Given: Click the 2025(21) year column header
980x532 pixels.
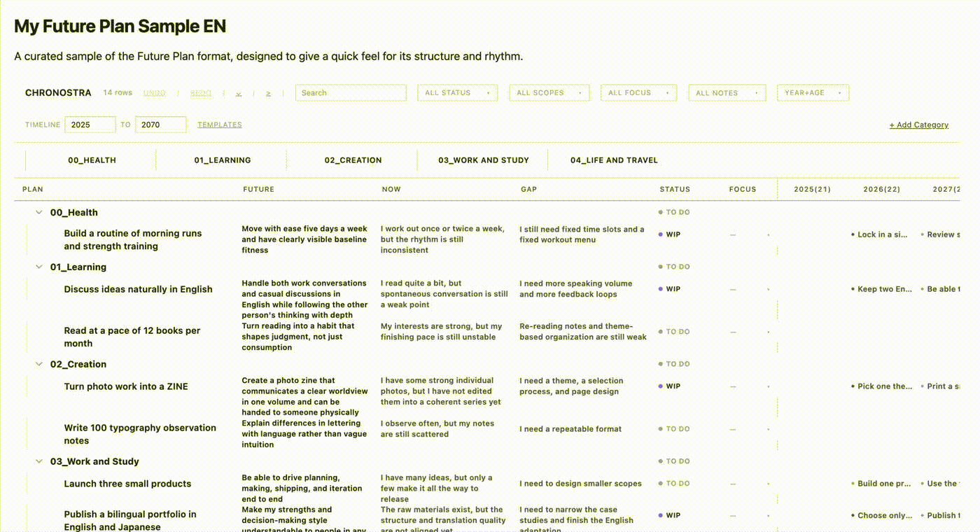Looking at the screenshot, I should (812, 190).
